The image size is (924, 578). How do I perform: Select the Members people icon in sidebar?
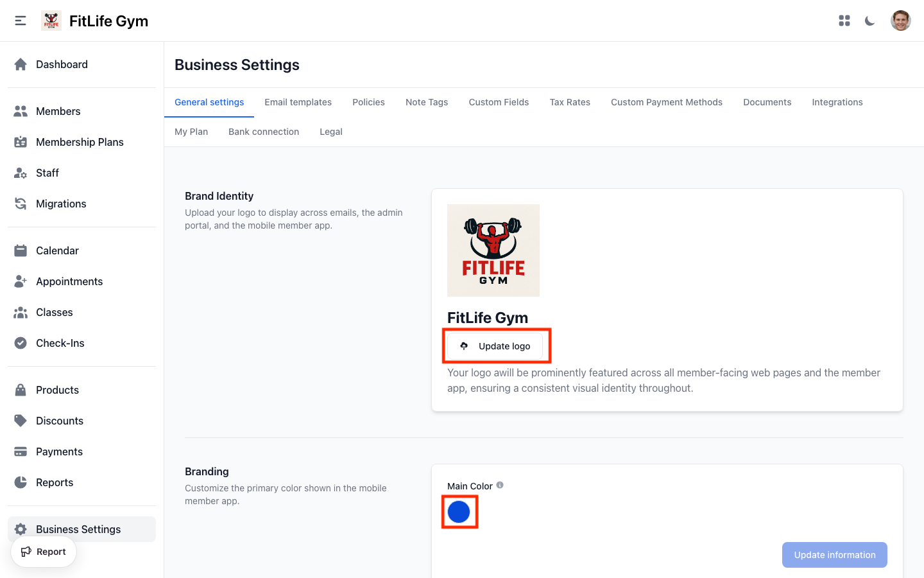tap(21, 111)
